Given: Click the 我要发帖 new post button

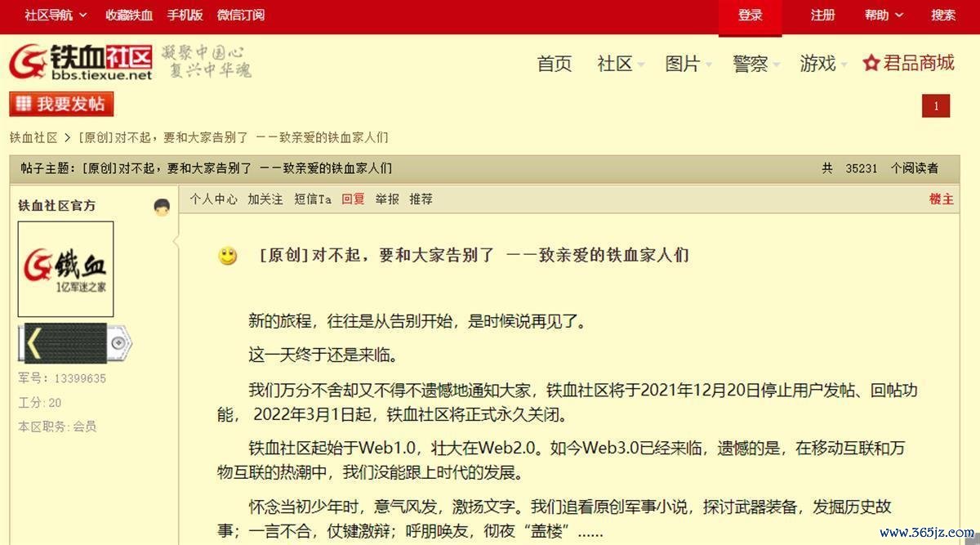Looking at the screenshot, I should click(61, 104).
